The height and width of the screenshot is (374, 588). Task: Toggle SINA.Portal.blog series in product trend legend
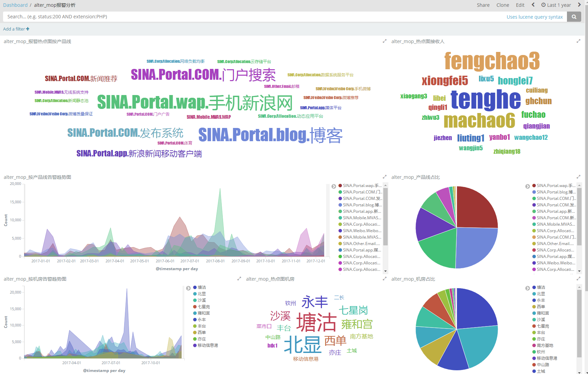pos(362,205)
